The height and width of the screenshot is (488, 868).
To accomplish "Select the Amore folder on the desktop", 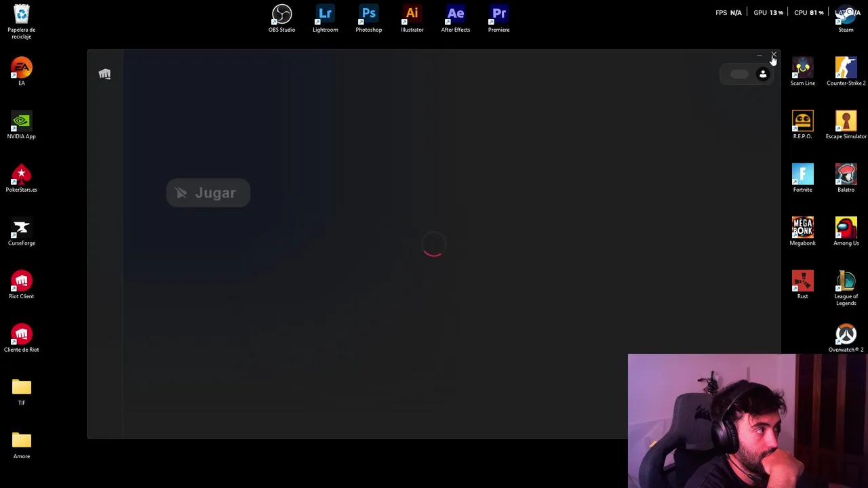I will [x=22, y=445].
